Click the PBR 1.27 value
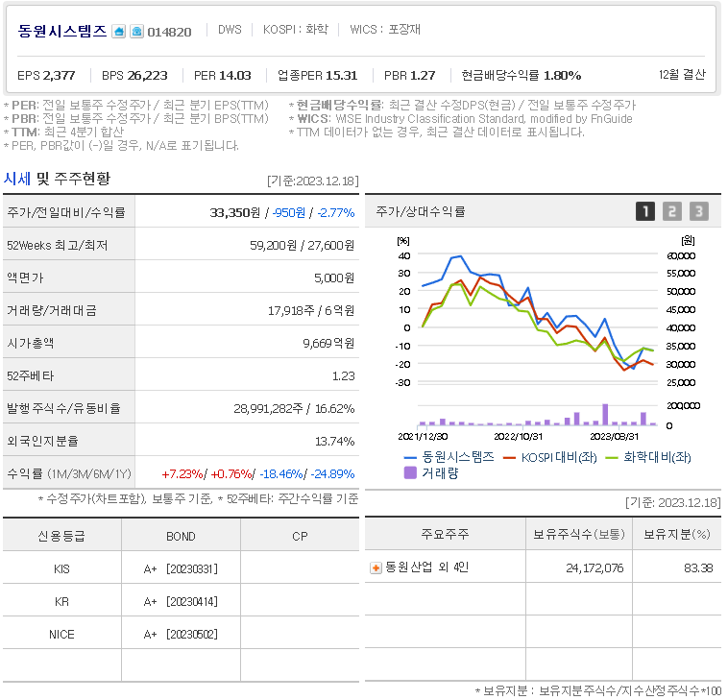728x700 pixels. tap(409, 76)
